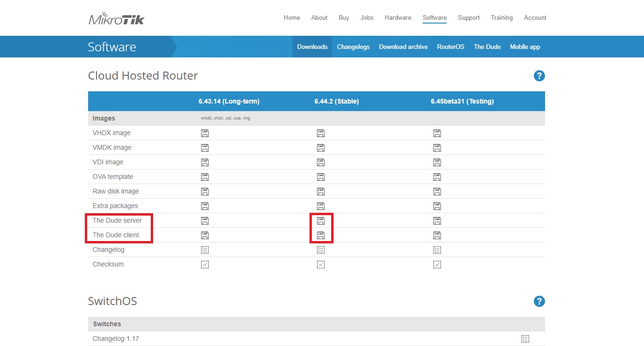The image size is (644, 346).
Task: Click 6.45beta31 (Testing) column header
Action: [462, 101]
